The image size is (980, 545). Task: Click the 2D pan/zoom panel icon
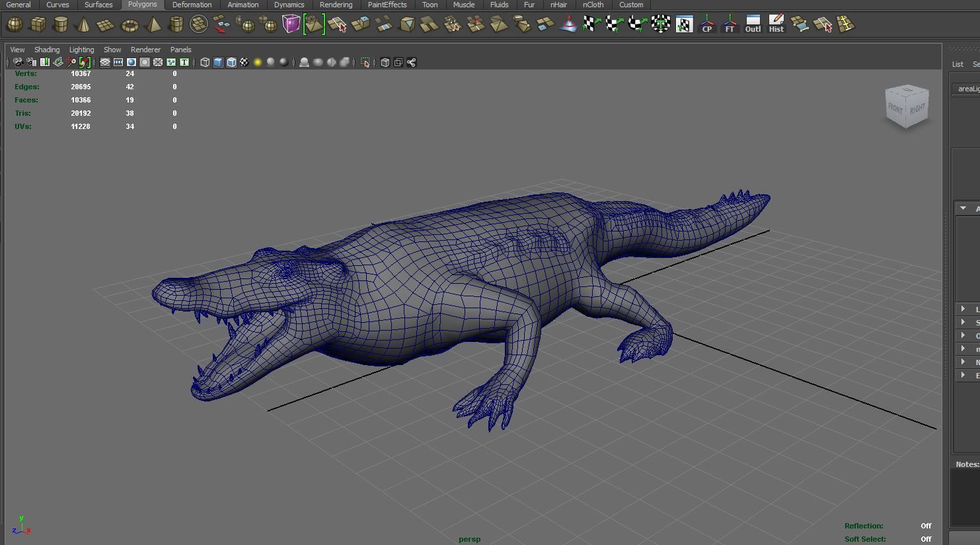[71, 62]
